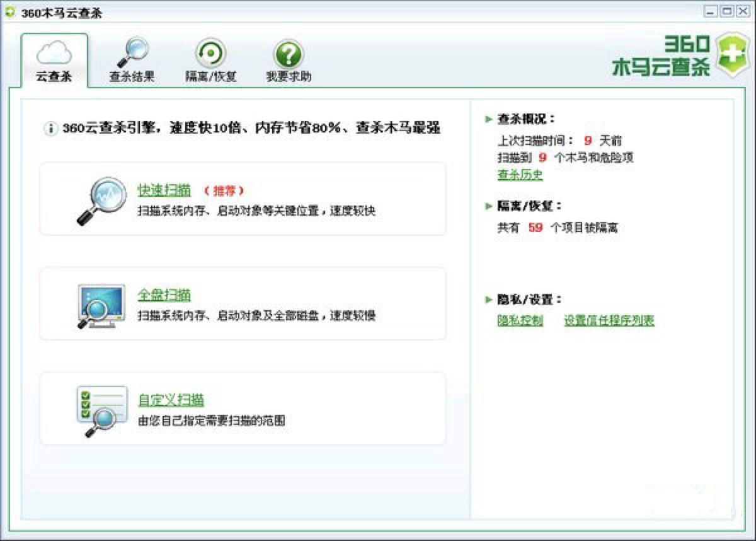Viewport: 756px width, 541px height.
Task: Click the 59 quarantined items count
Action: click(535, 228)
